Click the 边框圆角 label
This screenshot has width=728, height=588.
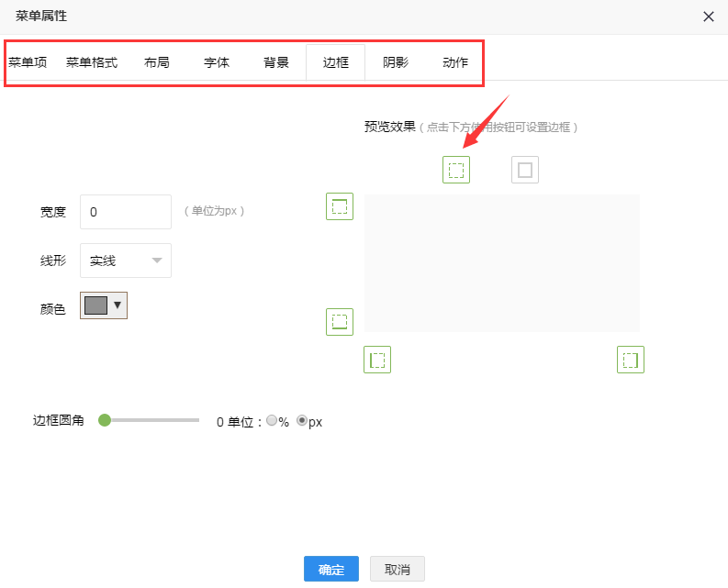tap(58, 420)
